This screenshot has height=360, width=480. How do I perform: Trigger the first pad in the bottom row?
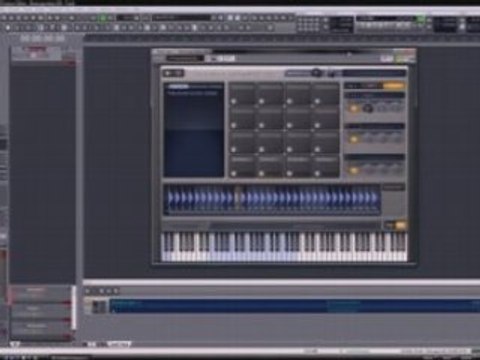(x=242, y=167)
